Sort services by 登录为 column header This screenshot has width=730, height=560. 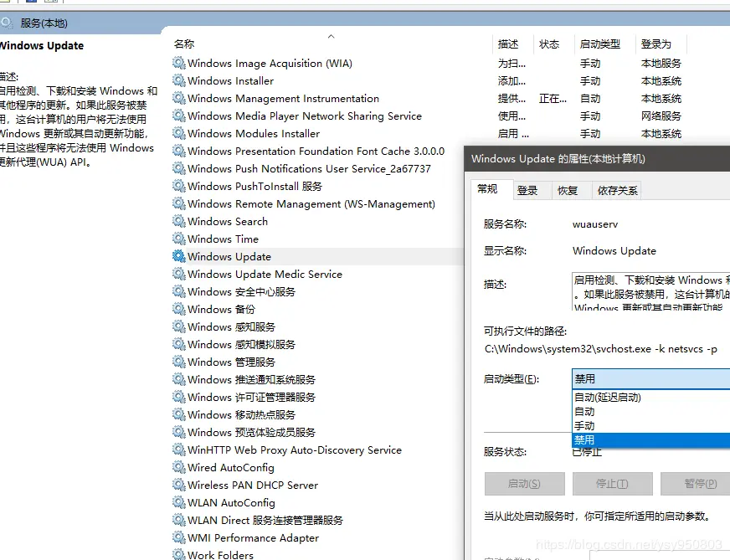click(661, 44)
